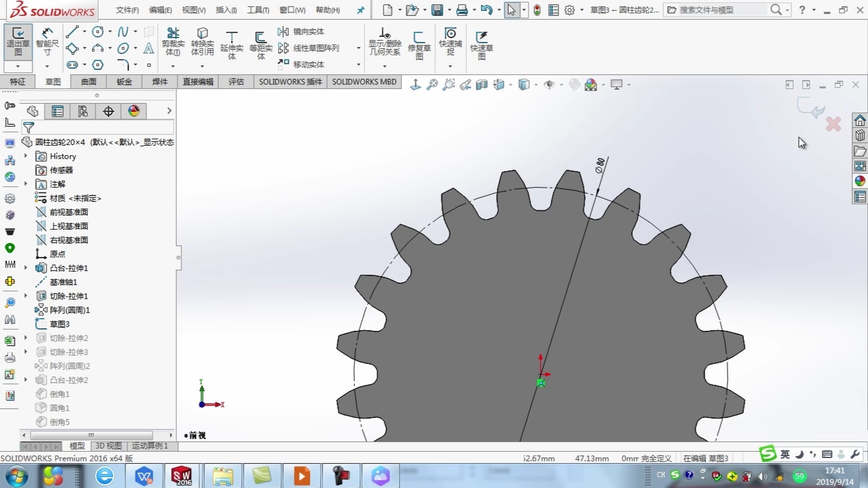868x488 pixels.
Task: Select the Spline sketch tool
Action: (123, 32)
